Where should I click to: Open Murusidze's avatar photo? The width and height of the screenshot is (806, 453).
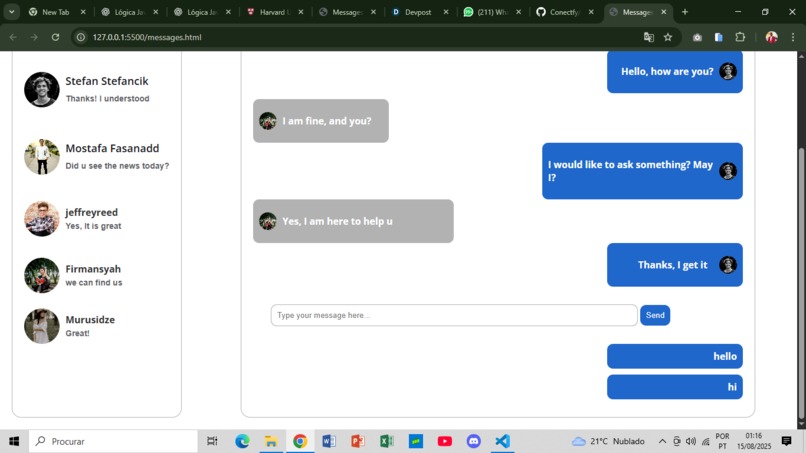click(x=42, y=326)
